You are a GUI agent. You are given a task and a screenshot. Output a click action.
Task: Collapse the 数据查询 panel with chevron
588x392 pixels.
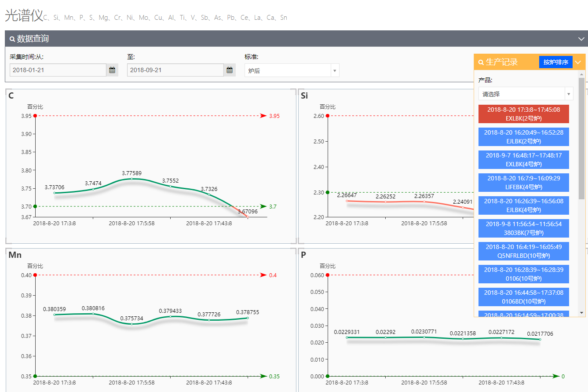[x=581, y=39]
